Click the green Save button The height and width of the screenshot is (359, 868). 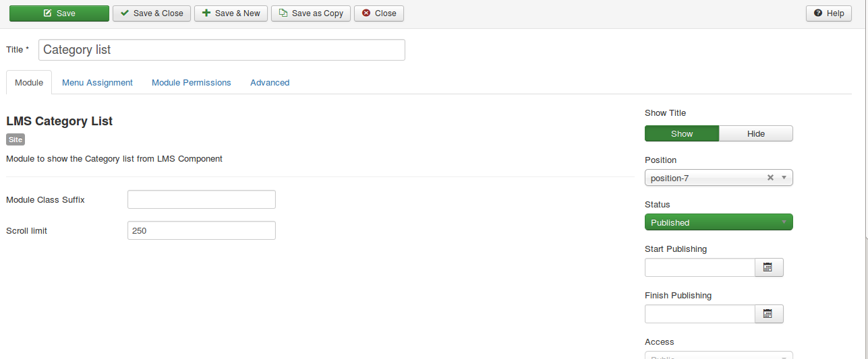(59, 13)
